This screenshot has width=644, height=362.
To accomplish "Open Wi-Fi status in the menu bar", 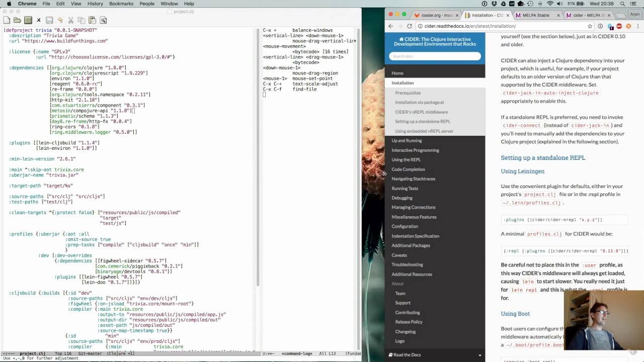I will [550, 4].
